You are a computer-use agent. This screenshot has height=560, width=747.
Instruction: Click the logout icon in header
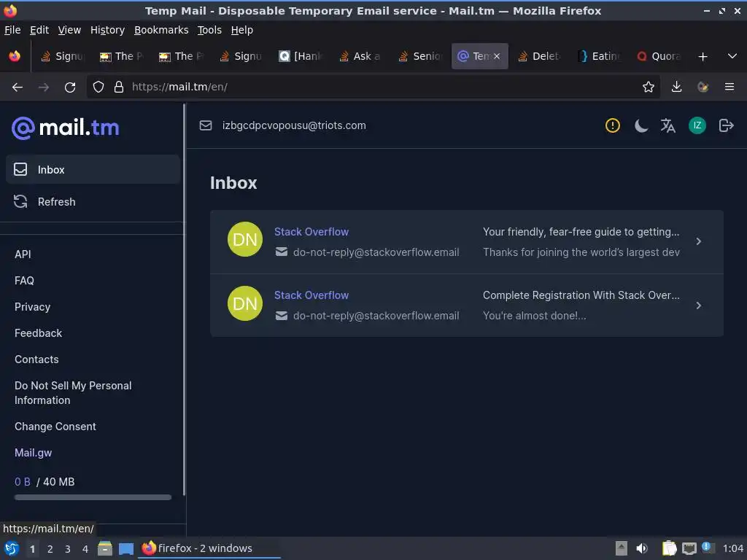(x=726, y=125)
